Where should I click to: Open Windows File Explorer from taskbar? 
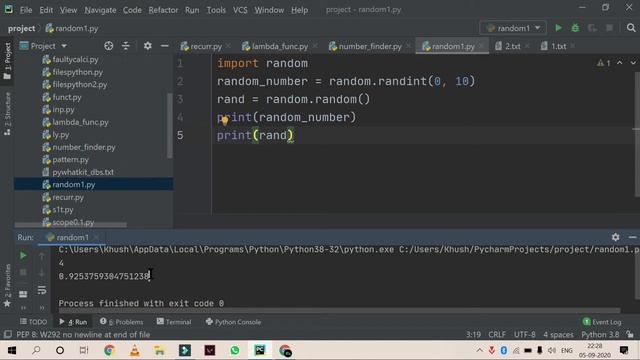160,350
